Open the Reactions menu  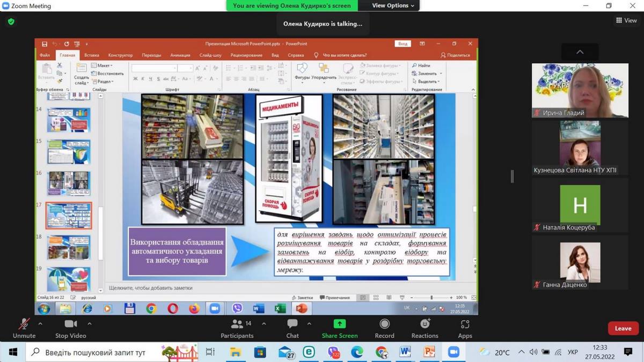[x=425, y=329]
